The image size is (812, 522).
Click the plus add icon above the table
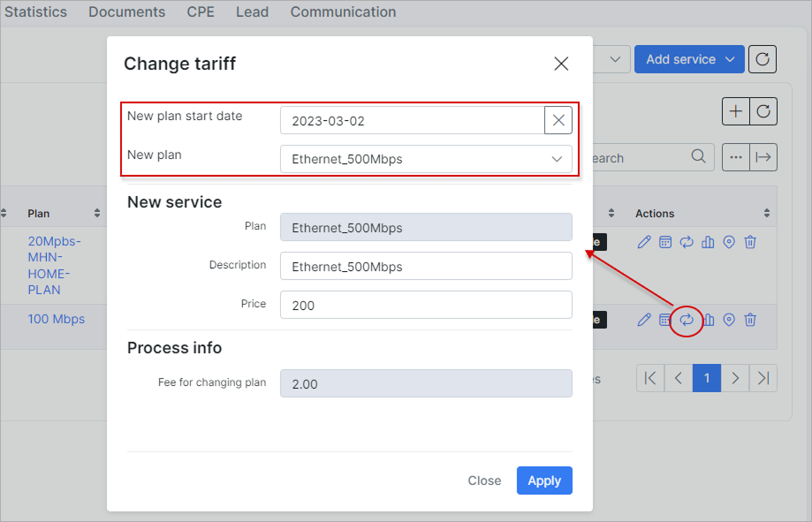[736, 111]
